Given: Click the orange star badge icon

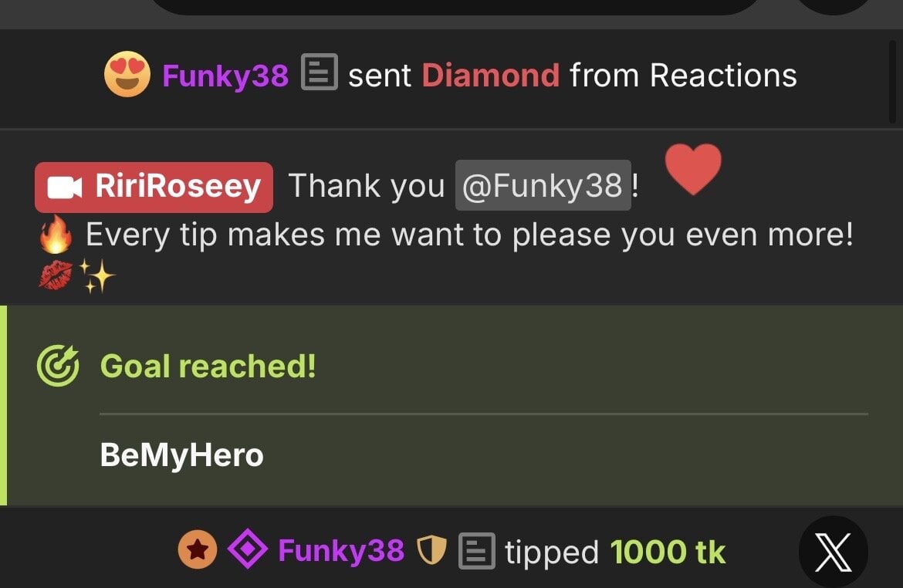Looking at the screenshot, I should 198,551.
